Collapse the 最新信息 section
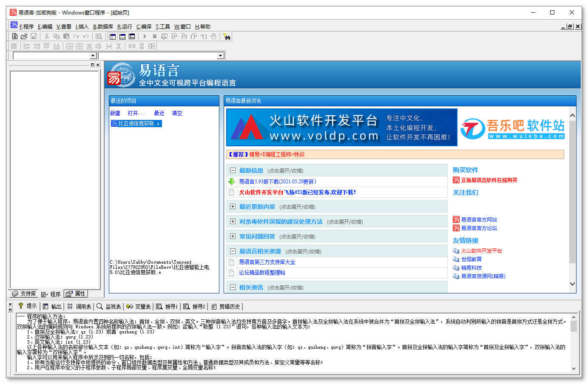Image resolution: width=588 pixels, height=384 pixels. click(233, 170)
